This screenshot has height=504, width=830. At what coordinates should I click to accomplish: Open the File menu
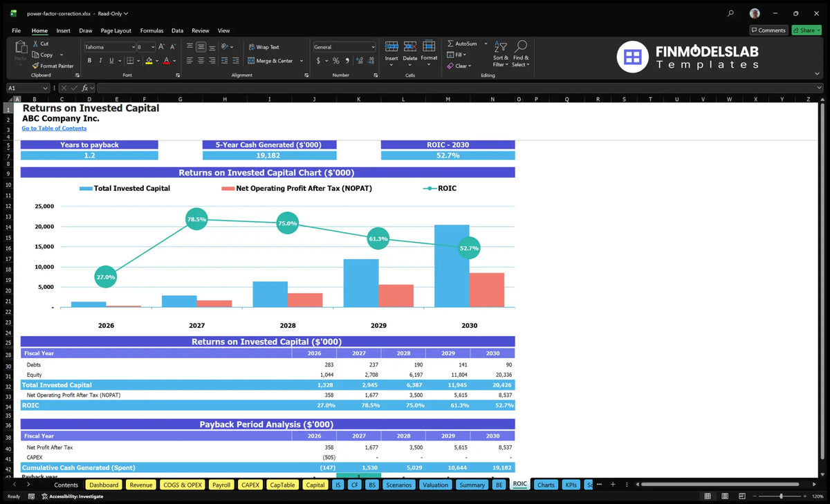pyautogui.click(x=16, y=30)
